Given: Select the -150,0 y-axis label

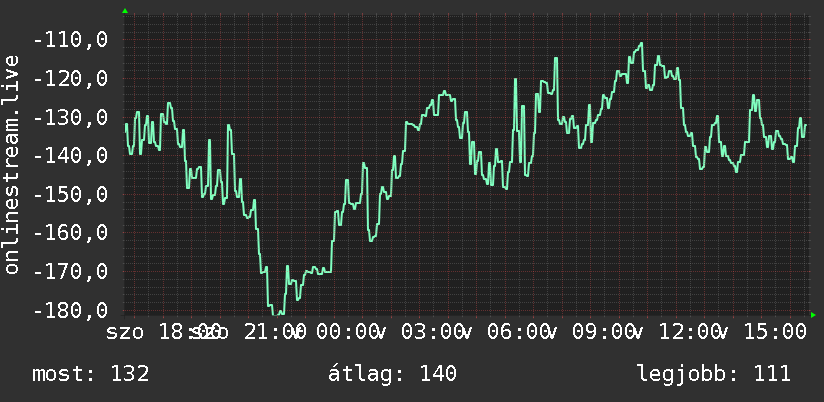Looking at the screenshot, I should pyautogui.click(x=70, y=194).
